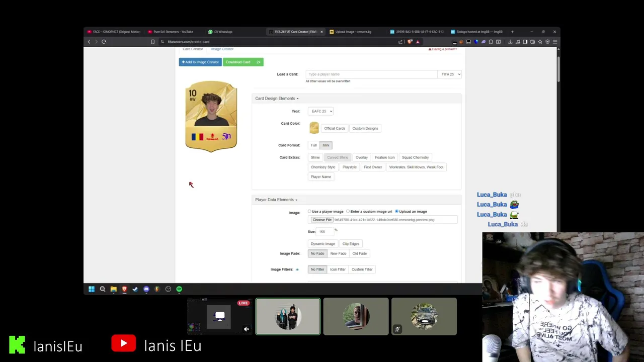Open Windows Start menu
The width and height of the screenshot is (644, 362).
click(x=92, y=289)
